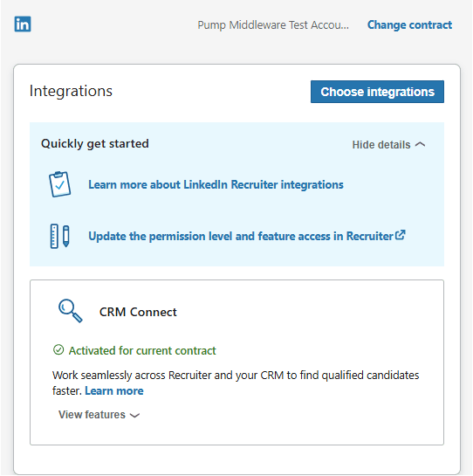Collapse the section via Hide details

pyautogui.click(x=388, y=145)
